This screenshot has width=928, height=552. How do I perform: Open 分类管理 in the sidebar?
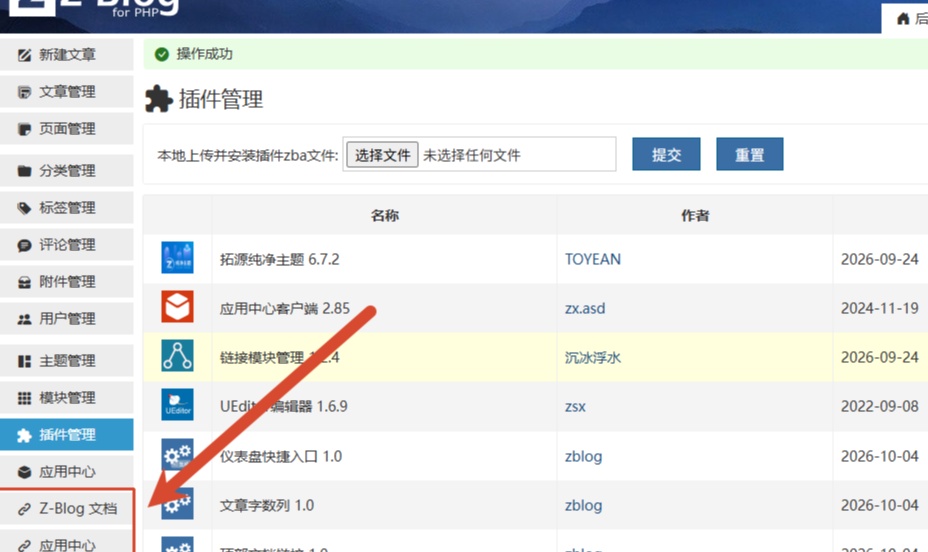[x=66, y=171]
